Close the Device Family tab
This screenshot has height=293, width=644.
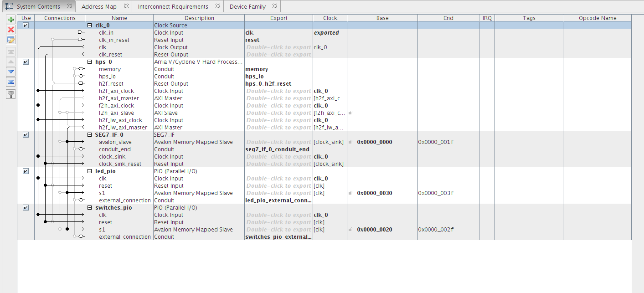[x=275, y=6]
